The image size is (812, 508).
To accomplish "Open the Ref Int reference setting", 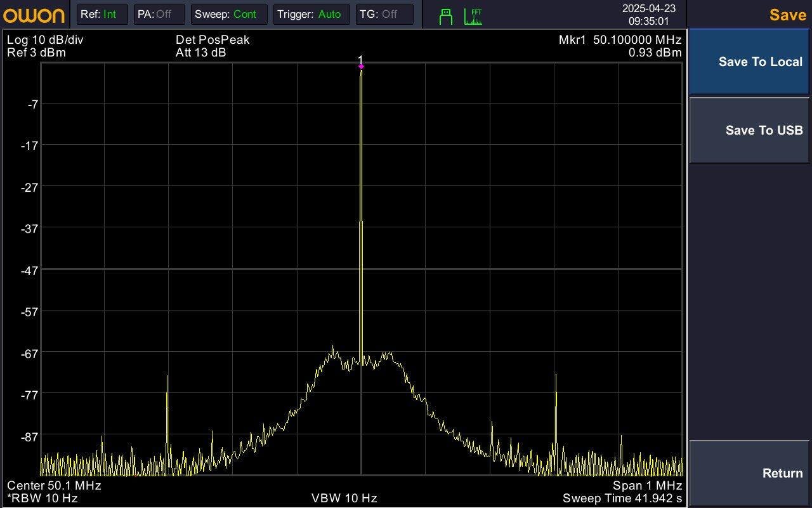I will 101,14.
